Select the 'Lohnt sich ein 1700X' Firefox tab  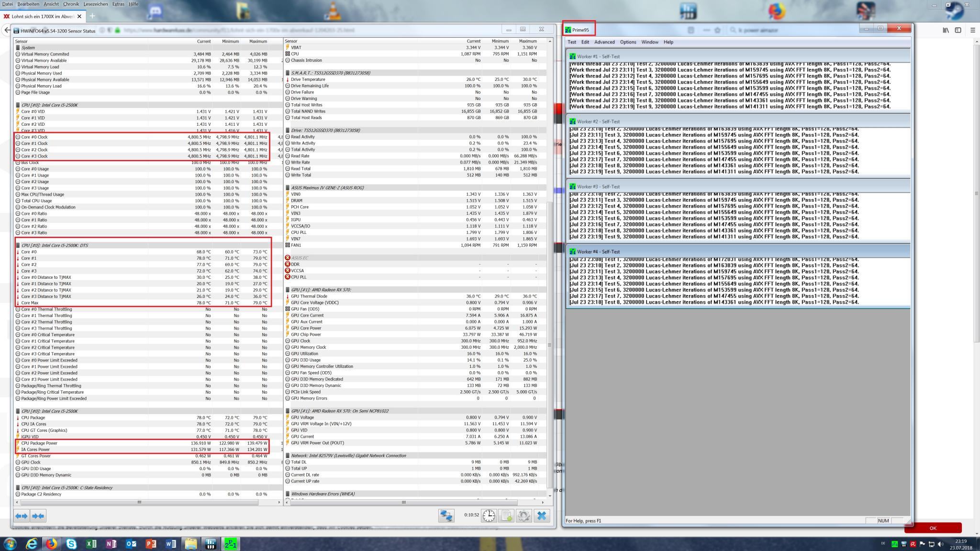[x=43, y=16]
